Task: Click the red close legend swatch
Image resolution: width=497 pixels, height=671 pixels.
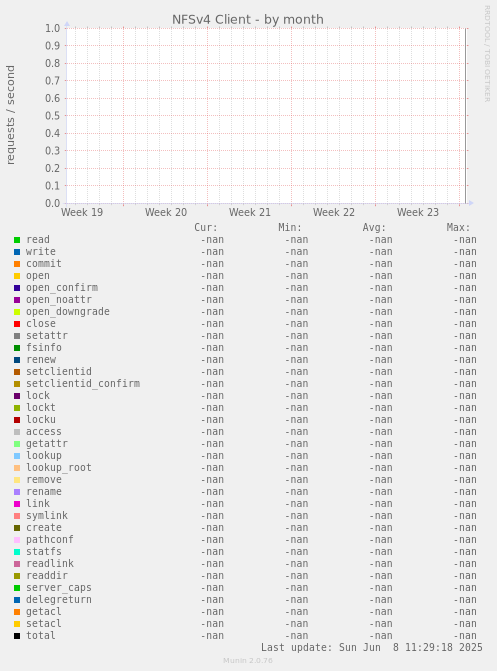Action: tap(17, 324)
